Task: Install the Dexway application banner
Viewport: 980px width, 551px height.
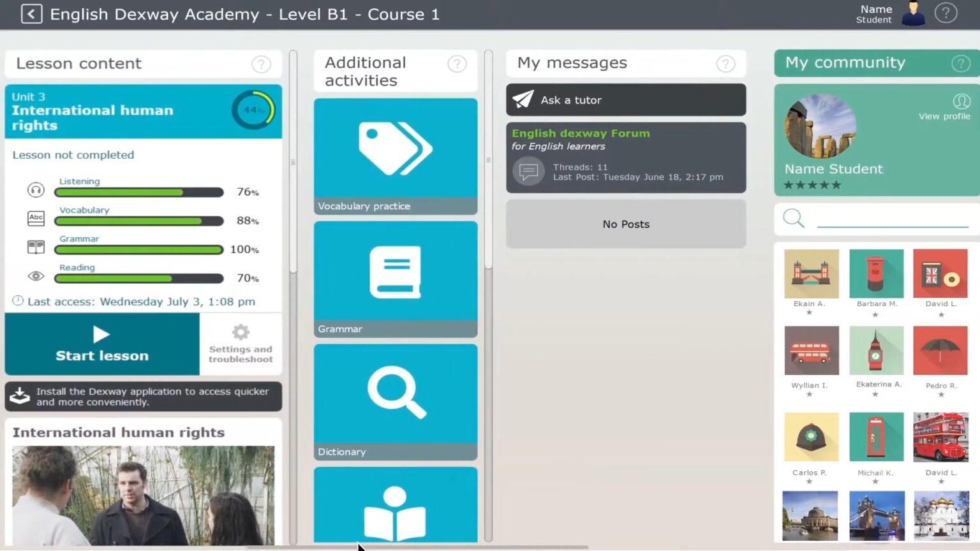Action: click(144, 397)
